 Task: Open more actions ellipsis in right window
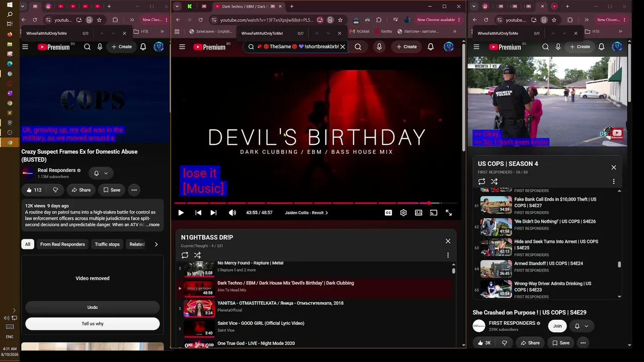[x=583, y=343]
